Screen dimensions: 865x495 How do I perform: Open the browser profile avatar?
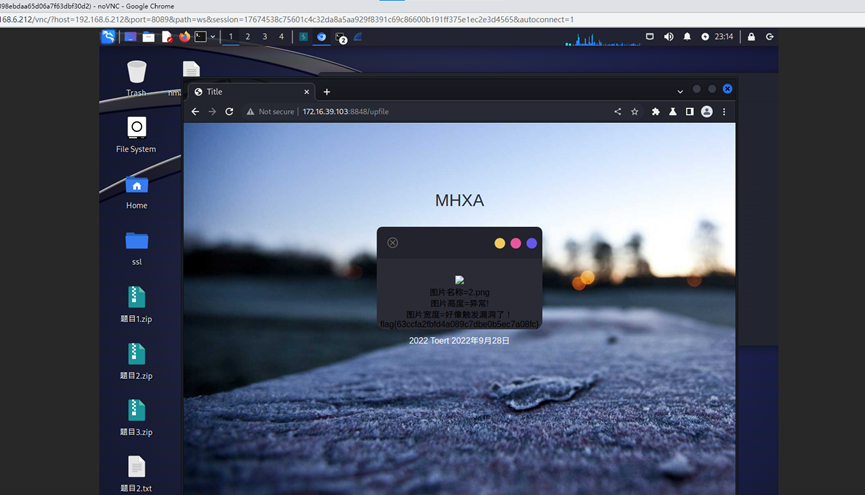(x=707, y=111)
